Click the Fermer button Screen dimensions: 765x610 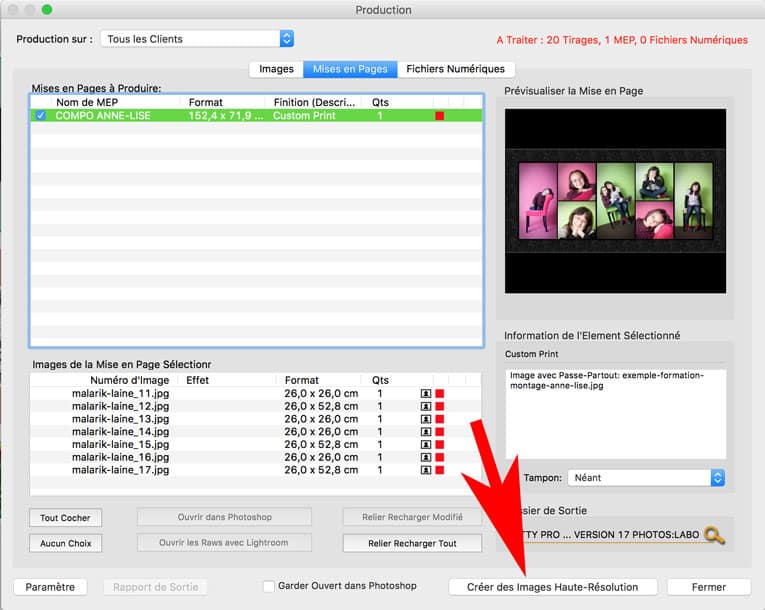point(708,587)
